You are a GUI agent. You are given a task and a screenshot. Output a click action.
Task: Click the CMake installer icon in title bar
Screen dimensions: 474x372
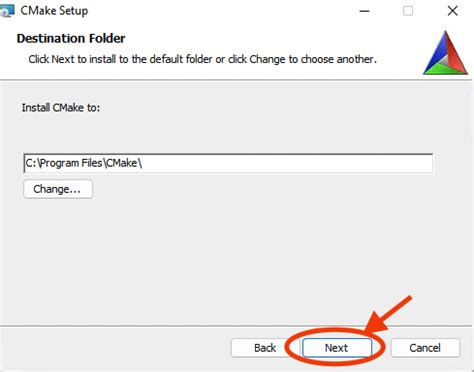7,11
